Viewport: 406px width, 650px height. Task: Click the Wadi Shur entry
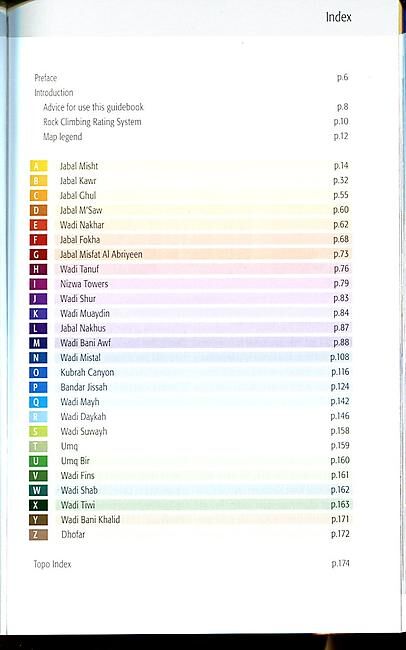coord(78,298)
